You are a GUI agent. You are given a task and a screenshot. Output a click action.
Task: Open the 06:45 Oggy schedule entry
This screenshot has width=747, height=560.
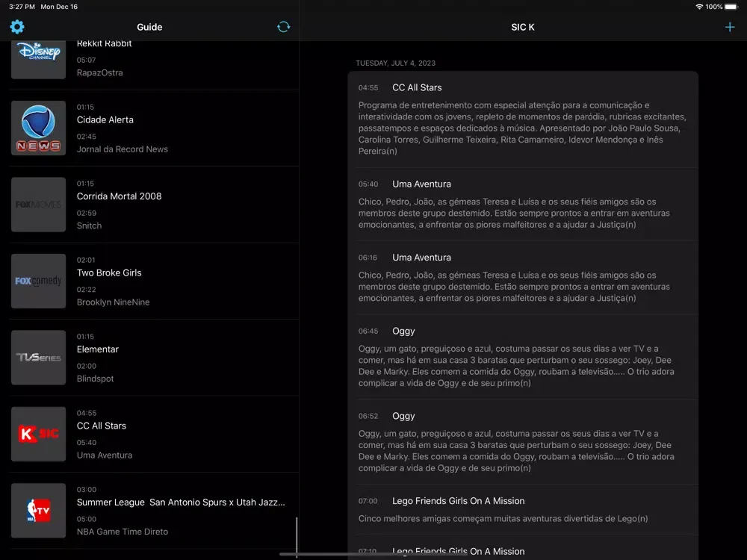[x=523, y=357]
